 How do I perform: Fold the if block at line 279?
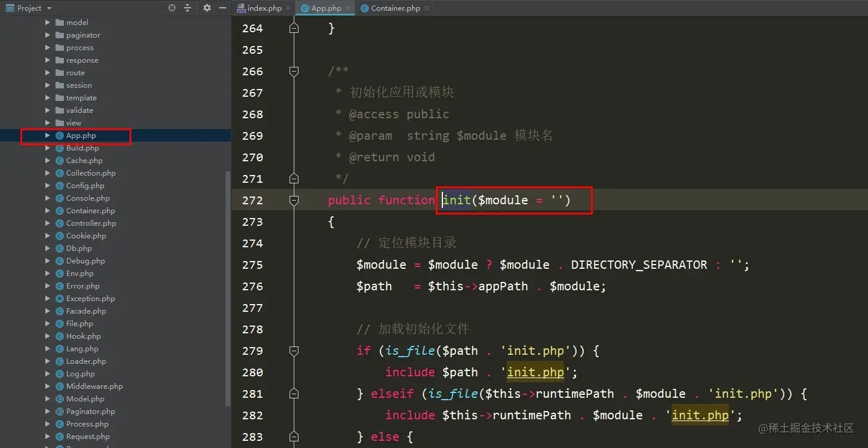pyautogui.click(x=294, y=351)
